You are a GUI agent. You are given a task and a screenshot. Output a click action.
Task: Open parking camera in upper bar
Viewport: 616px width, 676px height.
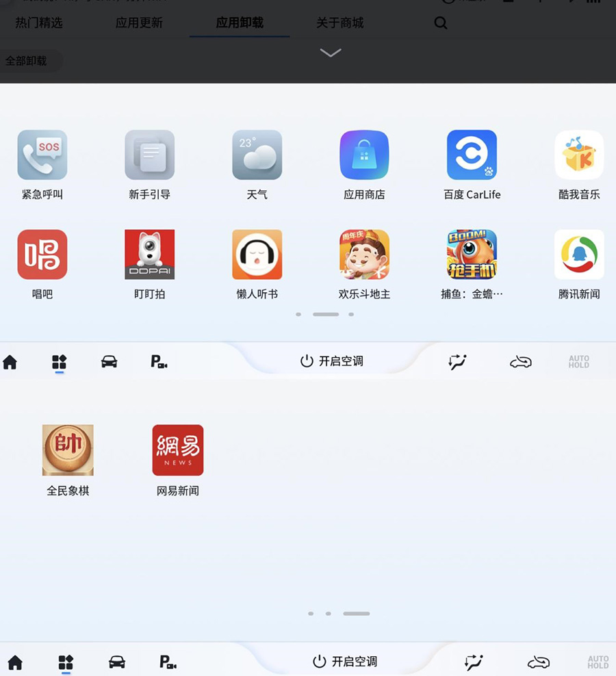[159, 362]
